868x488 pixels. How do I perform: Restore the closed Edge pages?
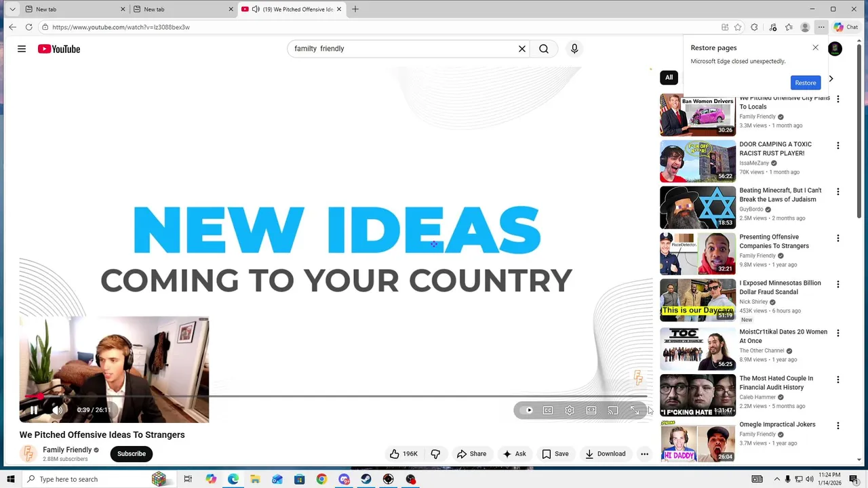[x=806, y=83]
